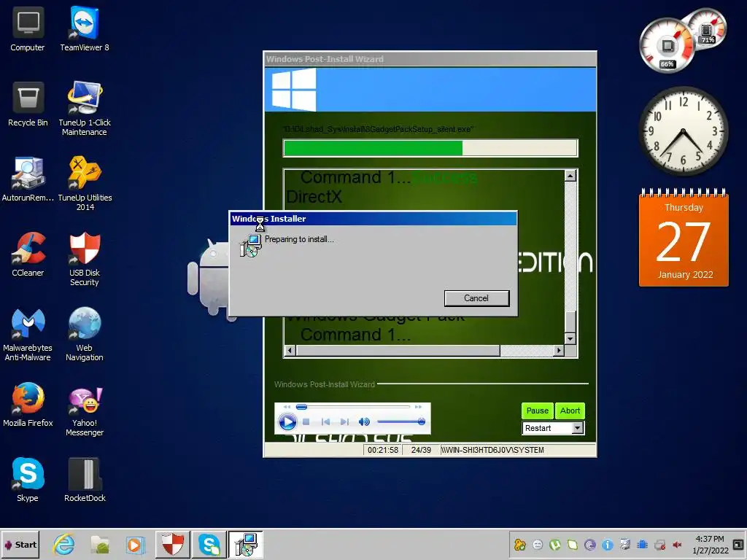Image resolution: width=747 pixels, height=560 pixels.
Task: Click the elapsed time 00:21:58
Action: (383, 450)
